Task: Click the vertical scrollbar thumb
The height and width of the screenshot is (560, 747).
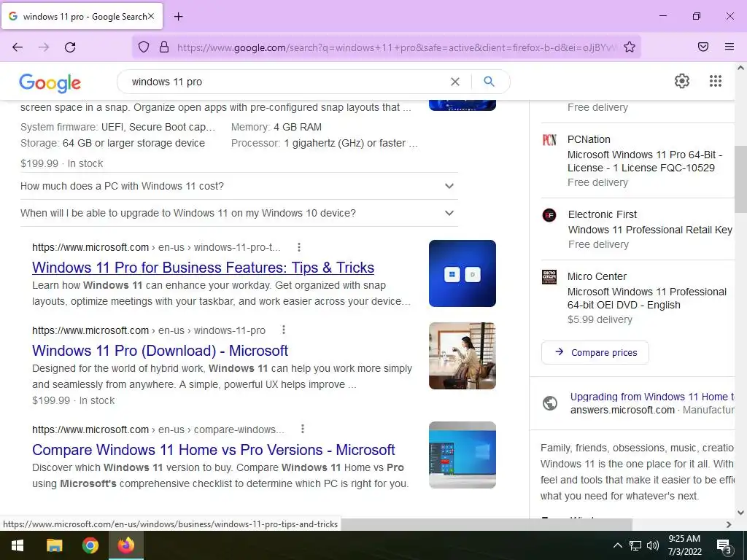Action: 740,179
